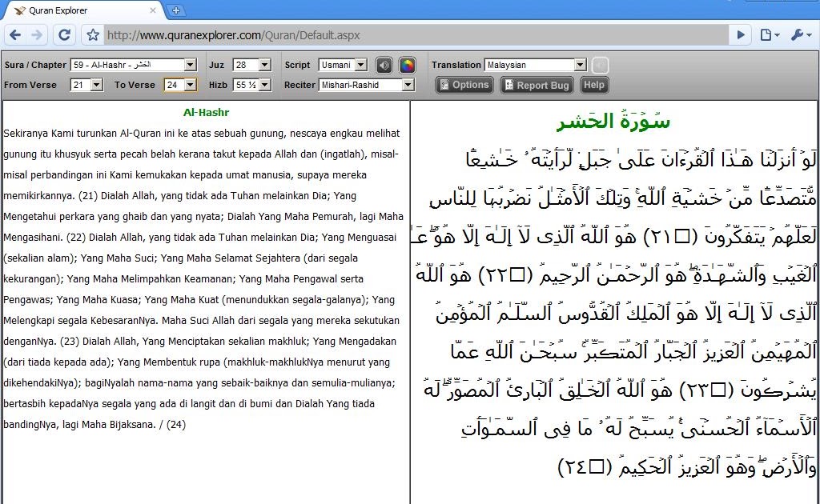Change the Script from Usmani

tap(343, 65)
